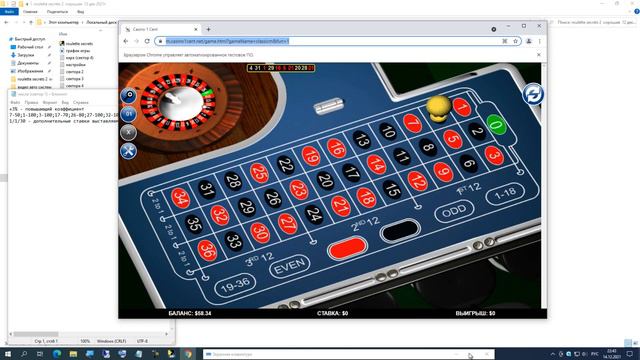Bet on the 3rd 12 dozen

[x=259, y=260]
